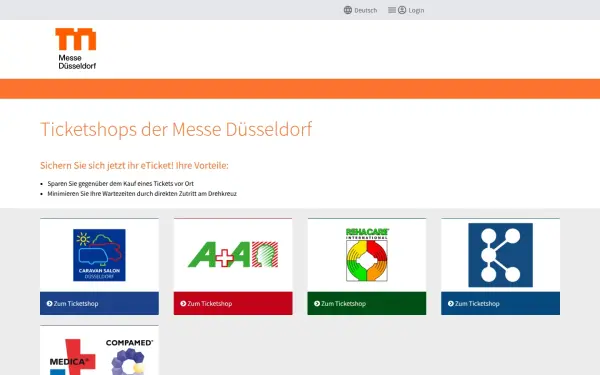Click arrow icon in Rehacare ticketshop bar
The width and height of the screenshot is (600, 375).
point(317,303)
